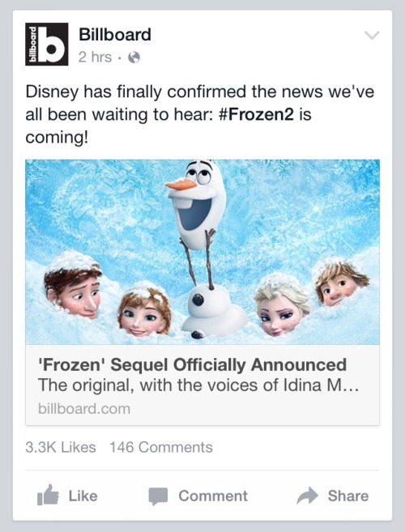Click the public globe privacy icon
Image resolution: width=405 pixels, height=532 pixels.
(134, 57)
